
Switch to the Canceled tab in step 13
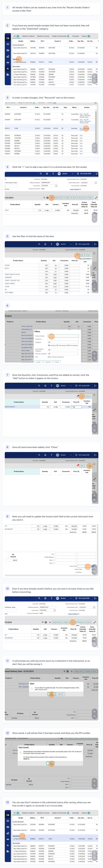tap(75, 813)
